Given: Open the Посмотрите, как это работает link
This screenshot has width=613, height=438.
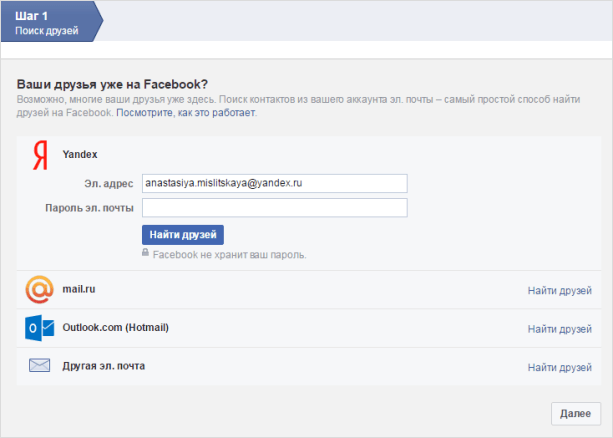Looking at the screenshot, I should point(186,114).
